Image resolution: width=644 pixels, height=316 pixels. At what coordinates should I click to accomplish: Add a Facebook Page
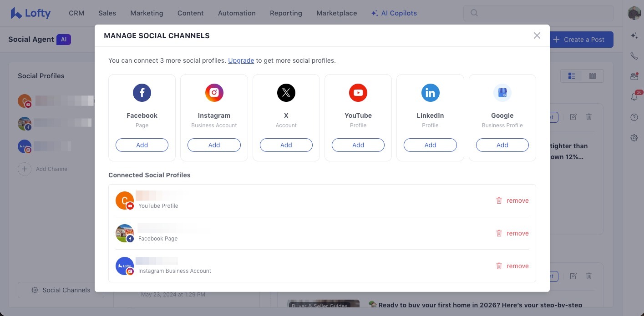pos(142,145)
